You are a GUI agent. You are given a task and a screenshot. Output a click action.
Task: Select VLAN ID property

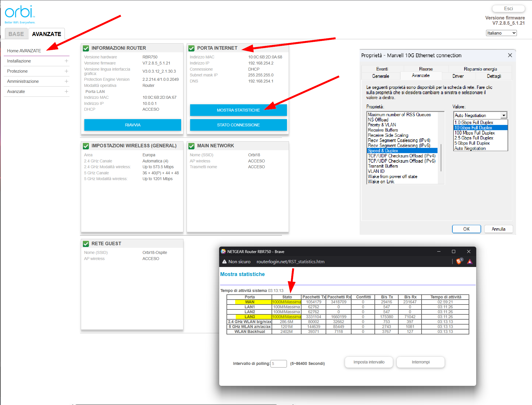402,171
